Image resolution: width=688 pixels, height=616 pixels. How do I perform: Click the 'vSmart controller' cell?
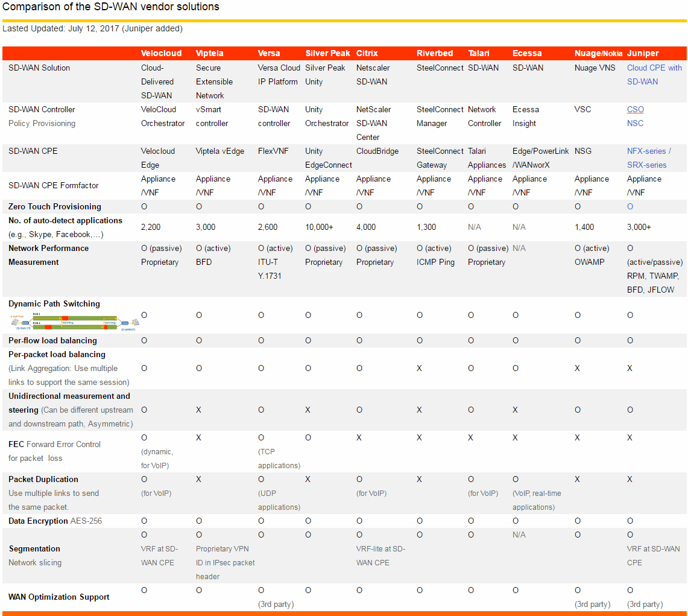(212, 116)
